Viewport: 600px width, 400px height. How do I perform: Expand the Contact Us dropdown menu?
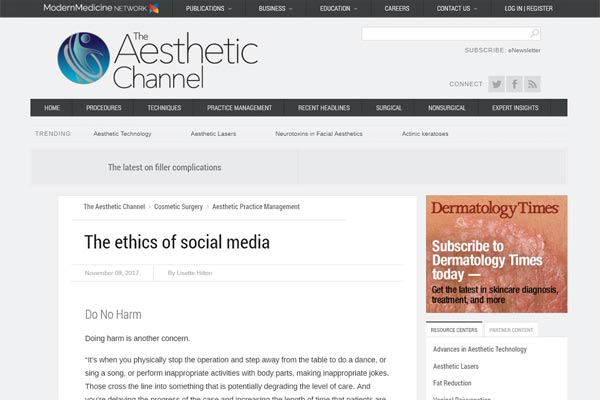pos(457,8)
